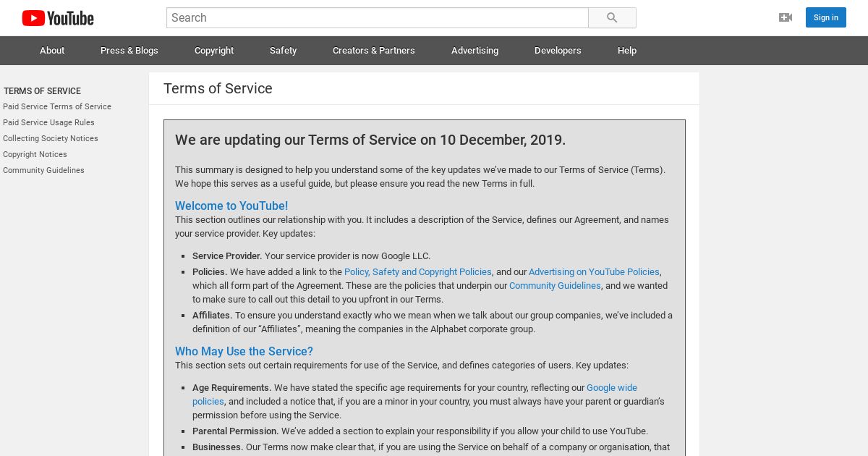Open the Creators & Partners menu item
This screenshot has height=456, width=868.
point(374,51)
